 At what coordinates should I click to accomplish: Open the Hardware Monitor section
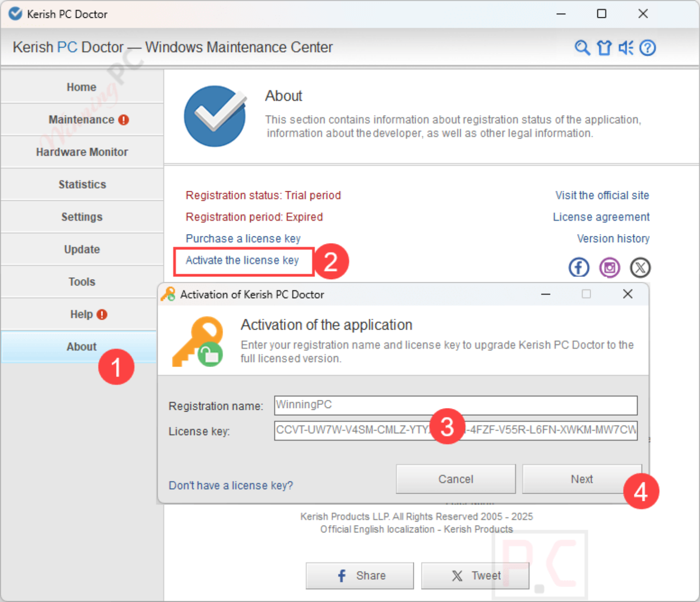(x=82, y=152)
